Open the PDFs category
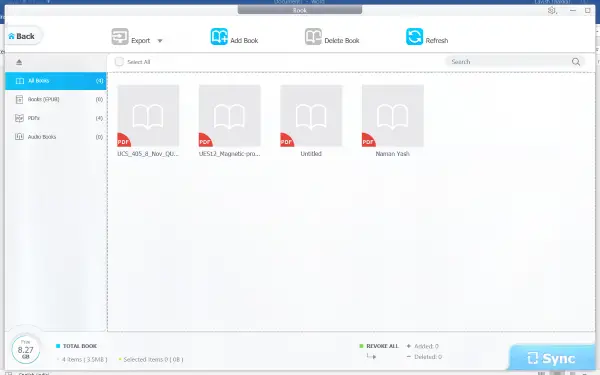This screenshot has height=375, width=600. pos(55,118)
